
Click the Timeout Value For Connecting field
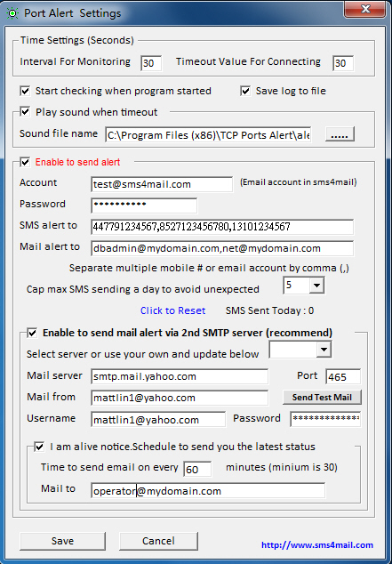[x=343, y=63]
